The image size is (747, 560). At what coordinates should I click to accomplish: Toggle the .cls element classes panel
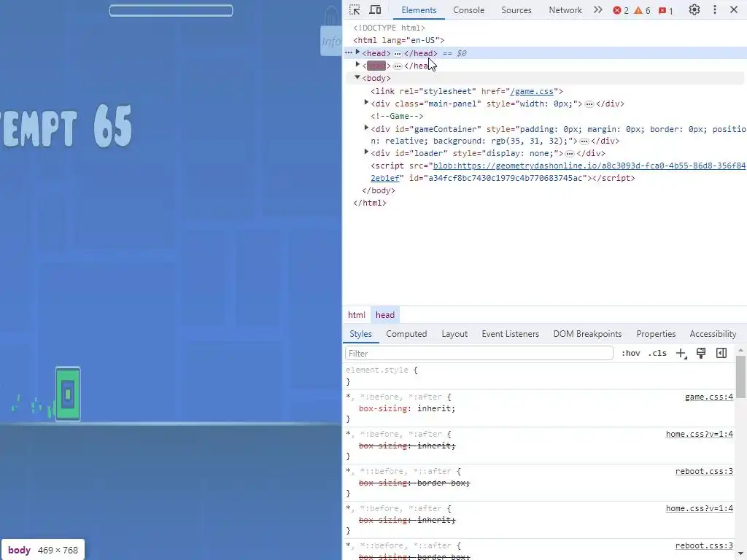pos(657,354)
